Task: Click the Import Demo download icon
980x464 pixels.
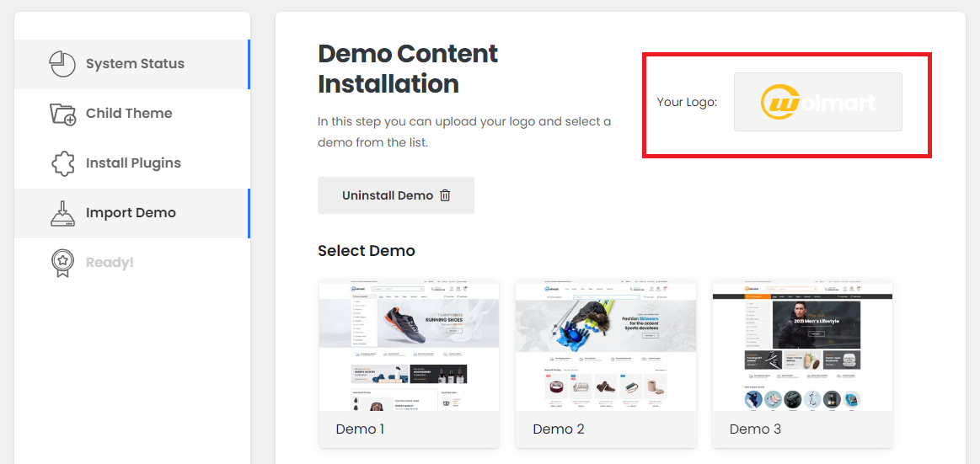Action: coord(62,213)
